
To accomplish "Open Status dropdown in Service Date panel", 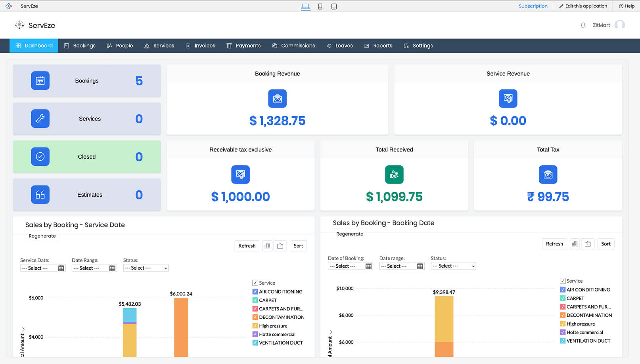I will tap(146, 268).
